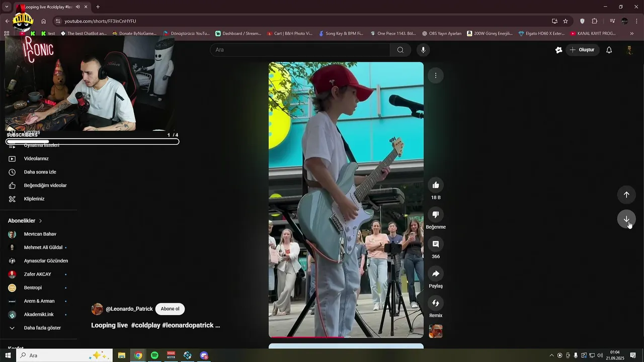Open Chrome extensions puzzle icon
This screenshot has height=362, width=644.
coord(595,21)
